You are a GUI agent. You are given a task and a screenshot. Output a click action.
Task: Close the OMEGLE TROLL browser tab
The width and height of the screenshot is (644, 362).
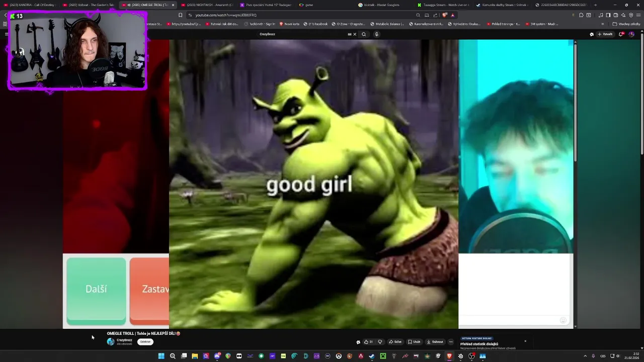click(173, 5)
